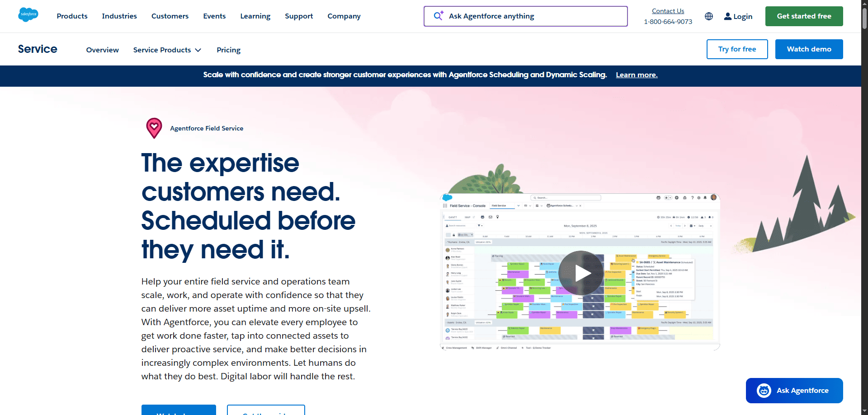Expand the Service Products dropdown

[x=167, y=50]
